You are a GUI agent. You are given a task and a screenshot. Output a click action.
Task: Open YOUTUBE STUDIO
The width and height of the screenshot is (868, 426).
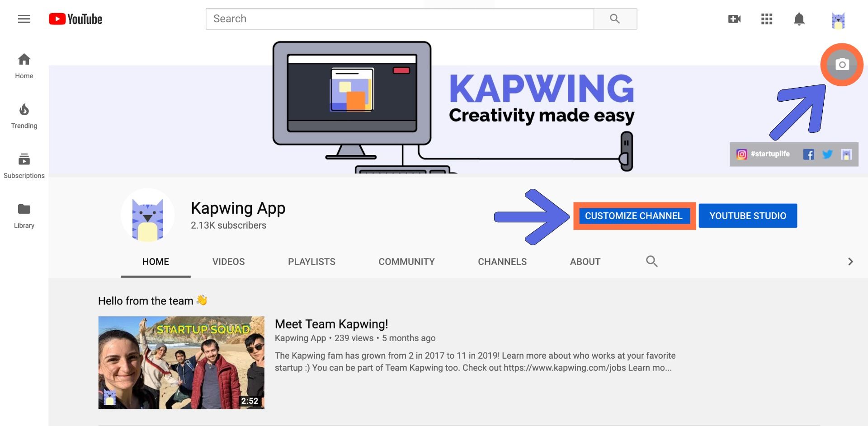coord(747,215)
